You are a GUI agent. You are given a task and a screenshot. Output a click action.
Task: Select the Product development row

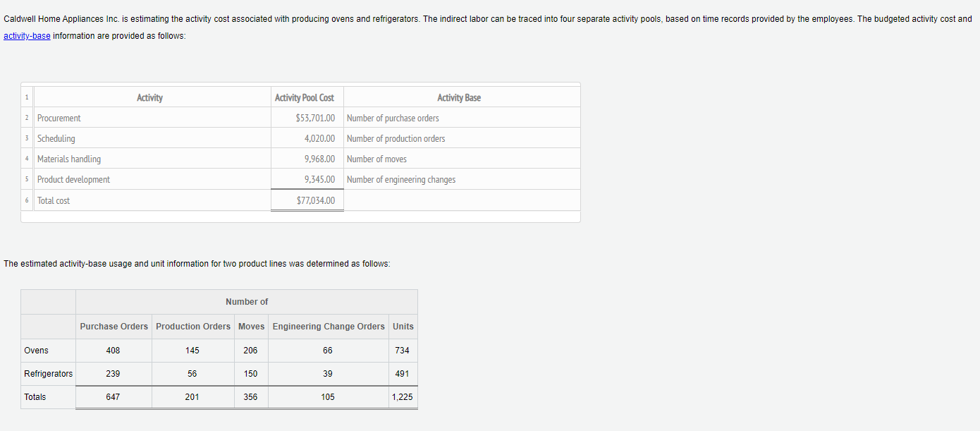(x=73, y=179)
